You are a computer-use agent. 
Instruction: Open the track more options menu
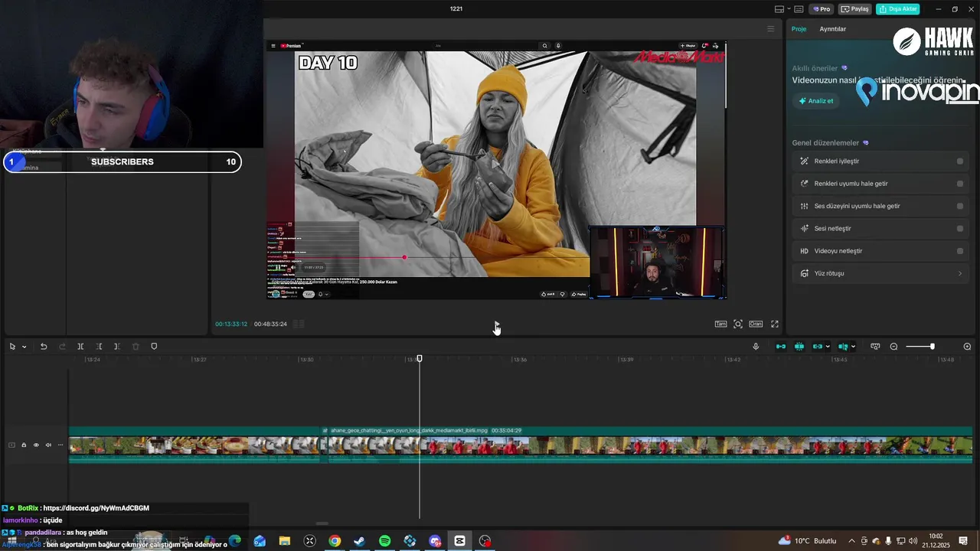tap(60, 445)
